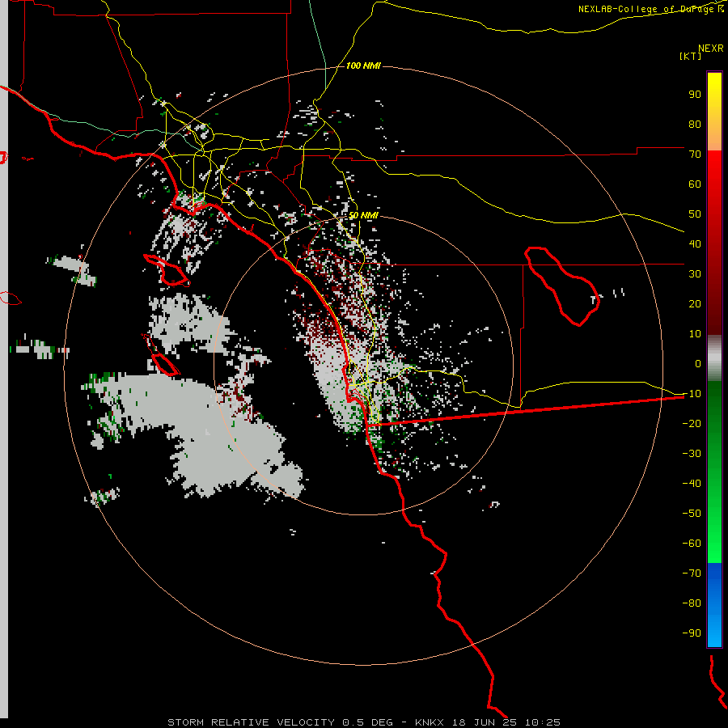The width and height of the screenshot is (728, 728).
Task: Click the "0" value on velocity scale
Action: (x=698, y=363)
